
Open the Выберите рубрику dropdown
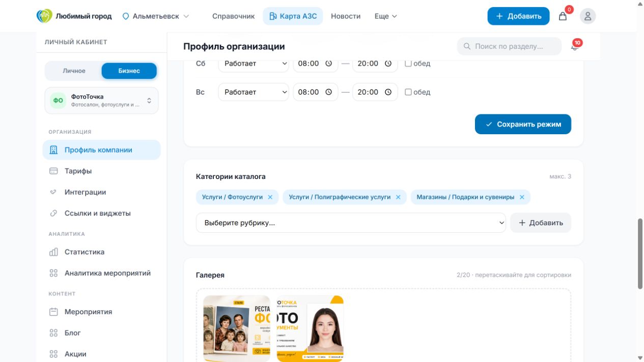click(351, 223)
